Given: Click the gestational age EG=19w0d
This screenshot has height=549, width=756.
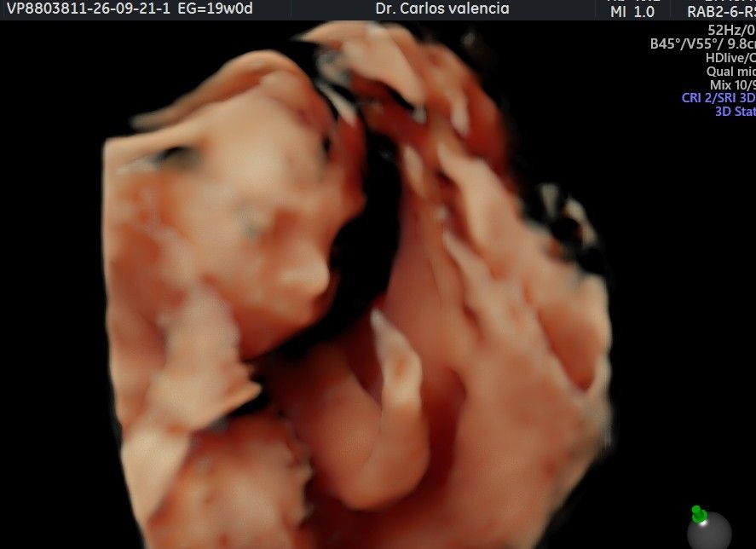Looking at the screenshot, I should 215,9.
